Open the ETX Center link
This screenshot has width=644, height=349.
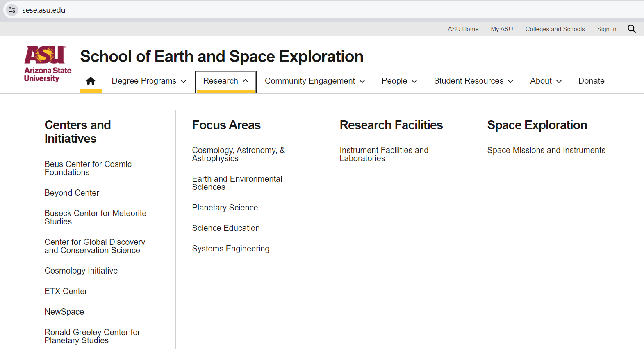click(66, 291)
